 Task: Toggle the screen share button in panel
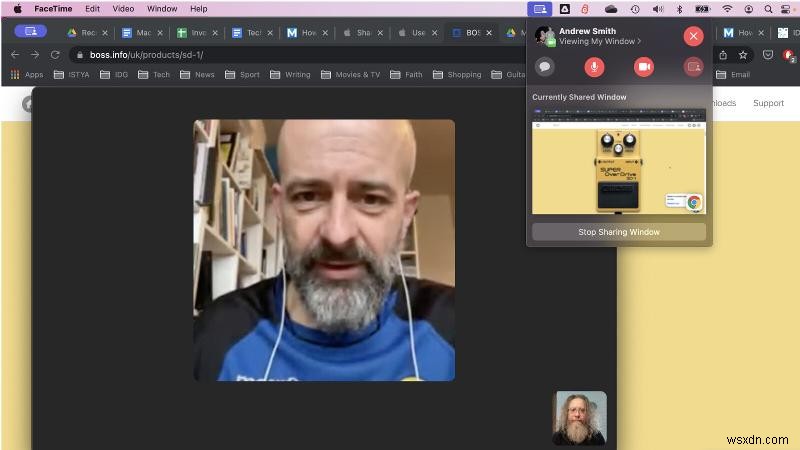pos(693,67)
